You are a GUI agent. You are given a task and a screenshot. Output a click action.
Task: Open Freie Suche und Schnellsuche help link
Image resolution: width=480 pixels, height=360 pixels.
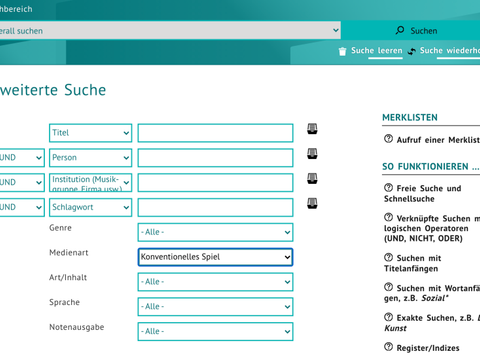[x=423, y=193]
